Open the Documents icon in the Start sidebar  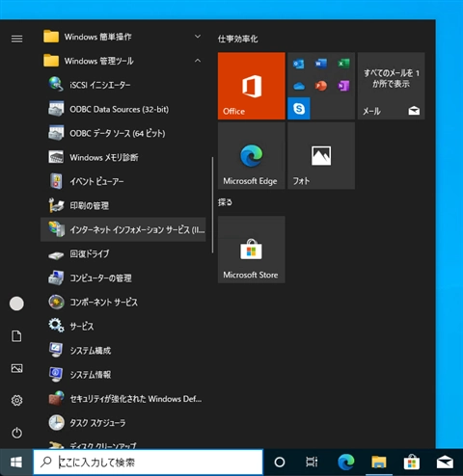coord(16,336)
